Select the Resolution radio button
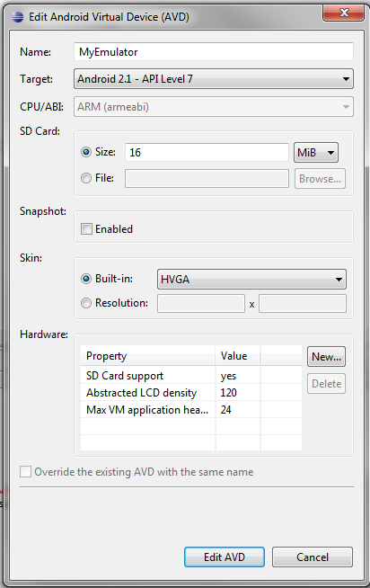 pyautogui.click(x=86, y=303)
